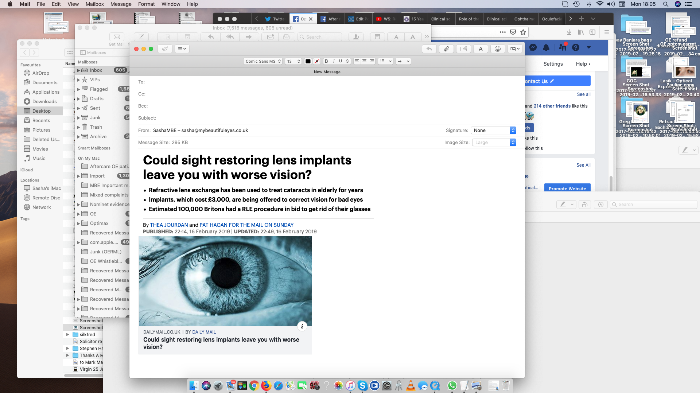Open the font family dropdown in format bar

point(263,61)
